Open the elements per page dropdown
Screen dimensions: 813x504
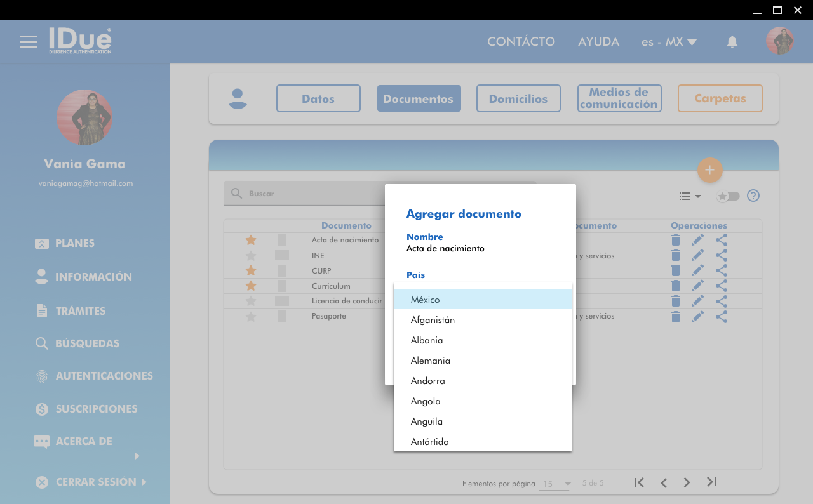pos(554,484)
